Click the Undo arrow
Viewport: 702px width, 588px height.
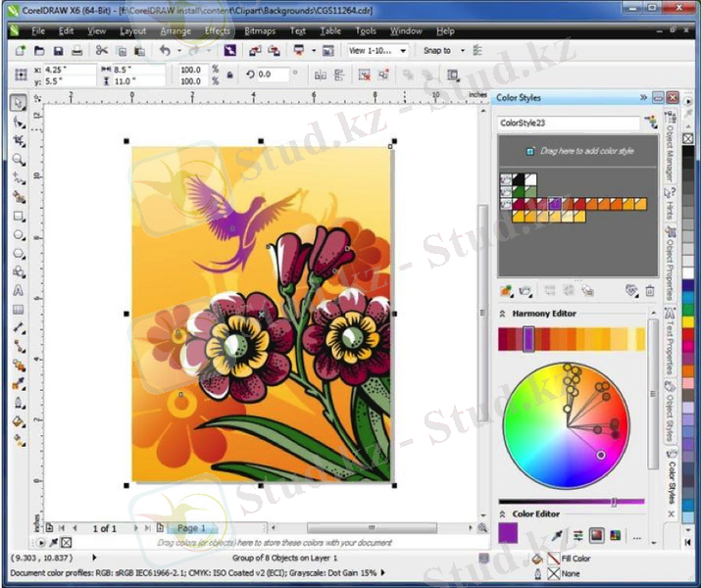pos(165,51)
